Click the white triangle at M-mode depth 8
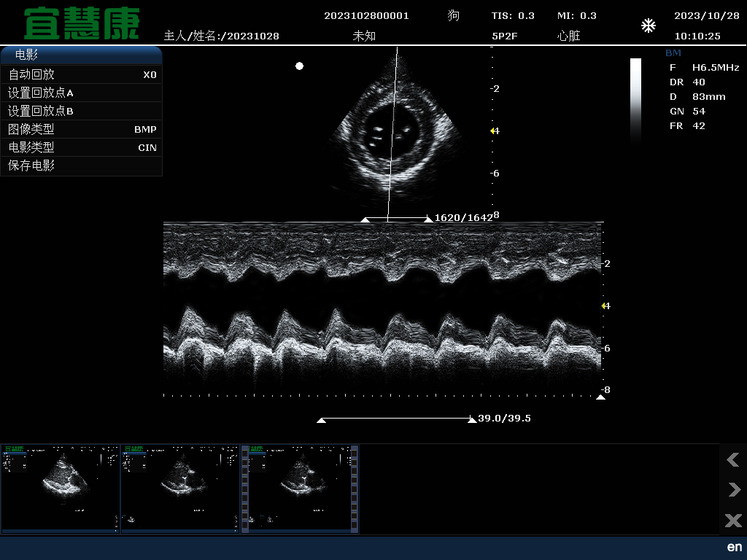 click(600, 397)
